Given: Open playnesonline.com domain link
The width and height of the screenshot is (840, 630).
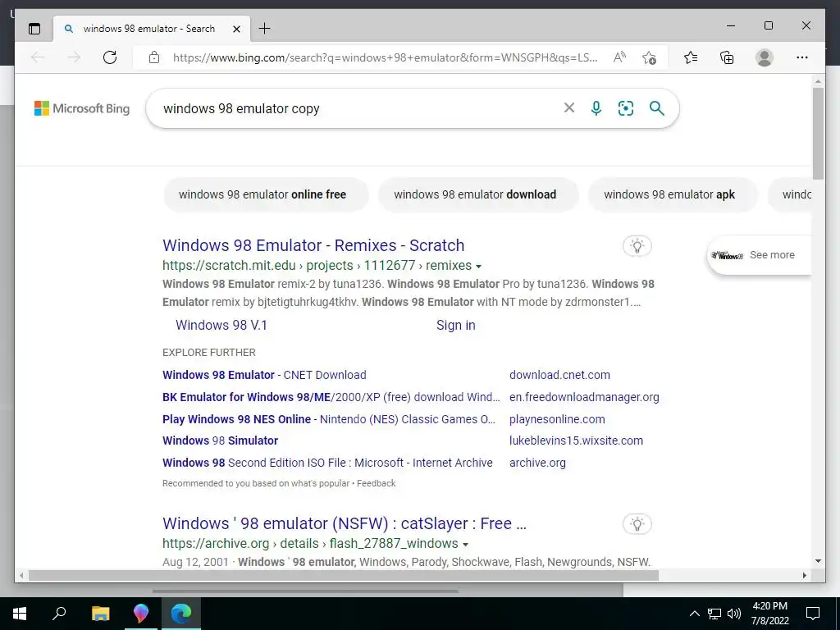Looking at the screenshot, I should point(557,419).
